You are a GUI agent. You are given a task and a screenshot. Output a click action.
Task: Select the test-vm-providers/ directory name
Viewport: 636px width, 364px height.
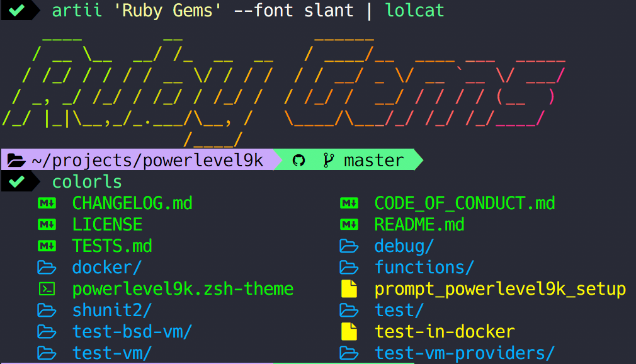point(465,353)
